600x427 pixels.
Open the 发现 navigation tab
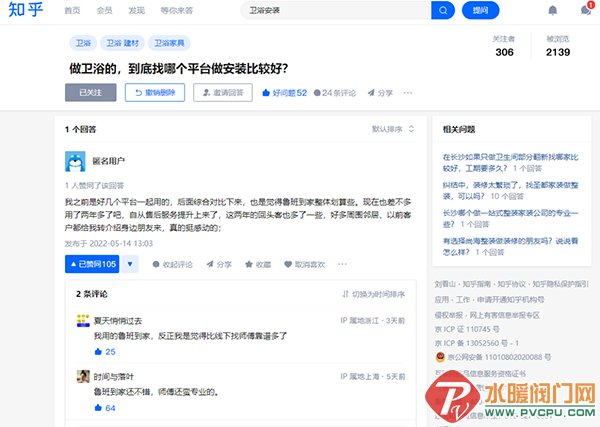point(137,10)
